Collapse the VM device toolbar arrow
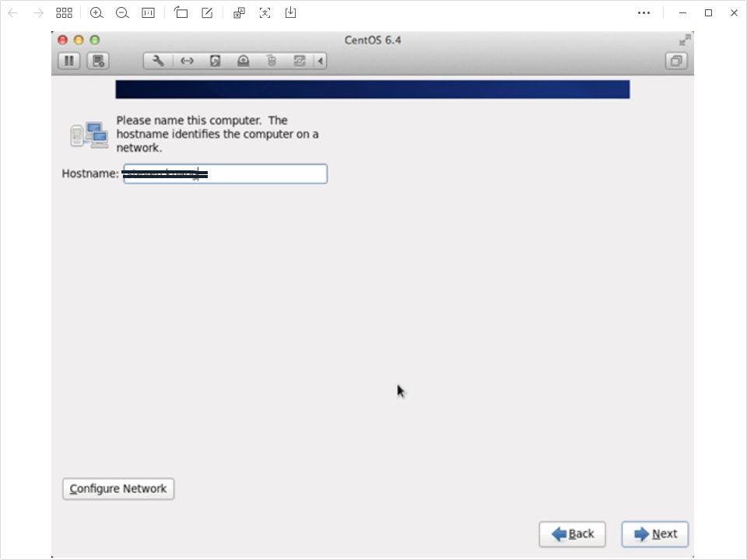 click(320, 61)
